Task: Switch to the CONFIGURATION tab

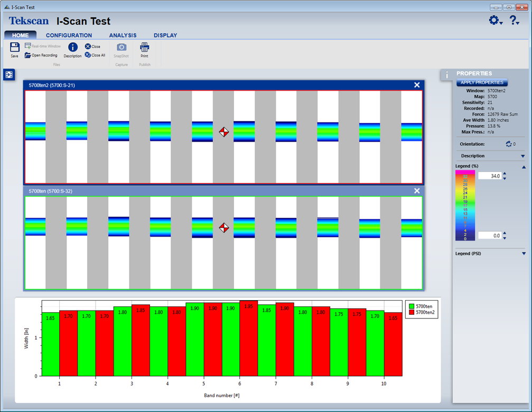Action: pos(69,35)
